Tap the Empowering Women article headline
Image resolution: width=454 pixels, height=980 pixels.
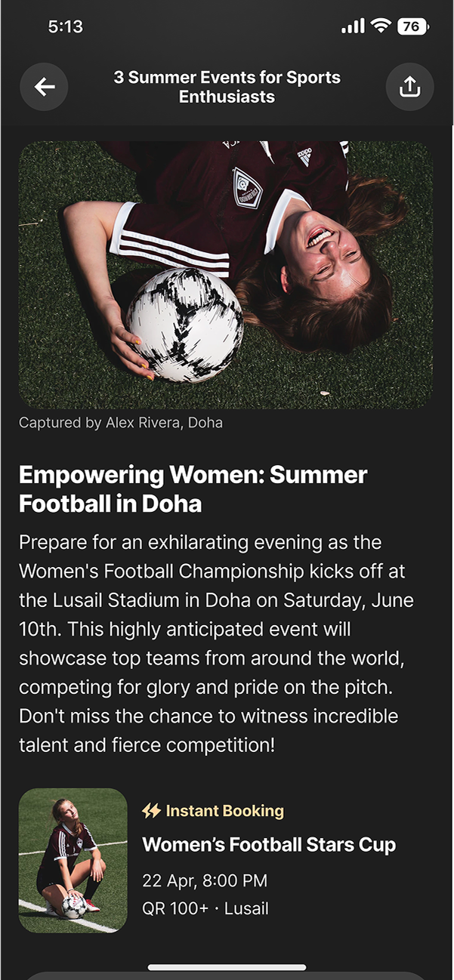pos(193,489)
